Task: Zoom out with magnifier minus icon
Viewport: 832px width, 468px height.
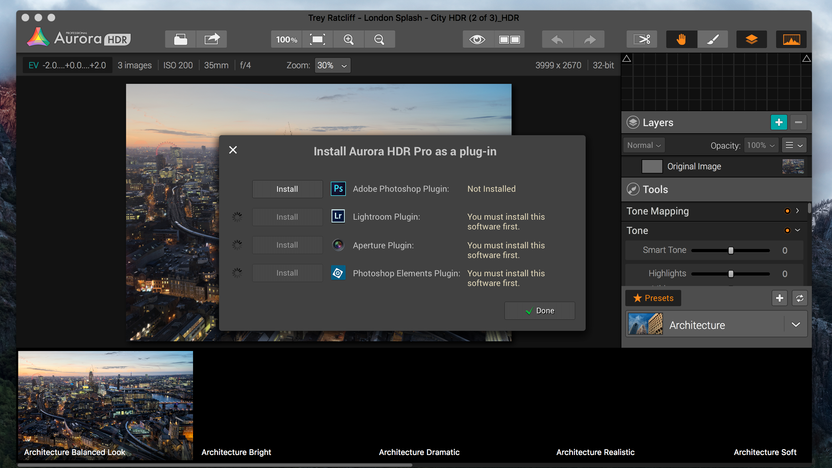Action: [379, 39]
